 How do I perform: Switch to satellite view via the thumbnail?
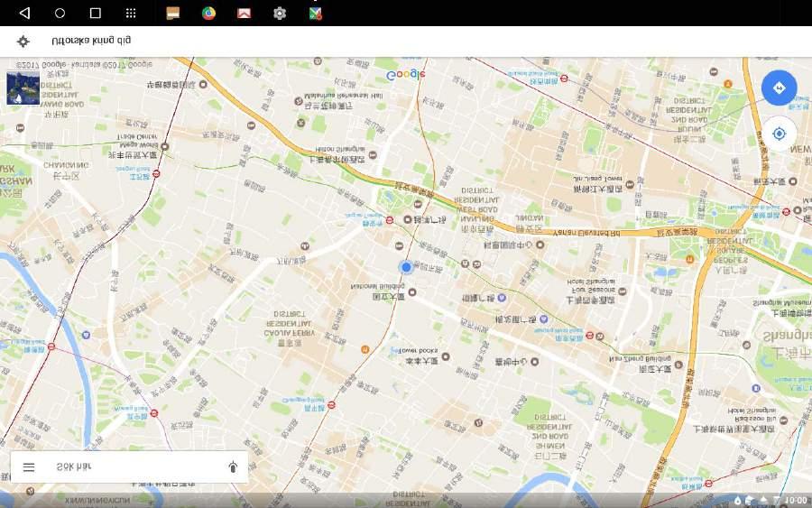pos(23,88)
